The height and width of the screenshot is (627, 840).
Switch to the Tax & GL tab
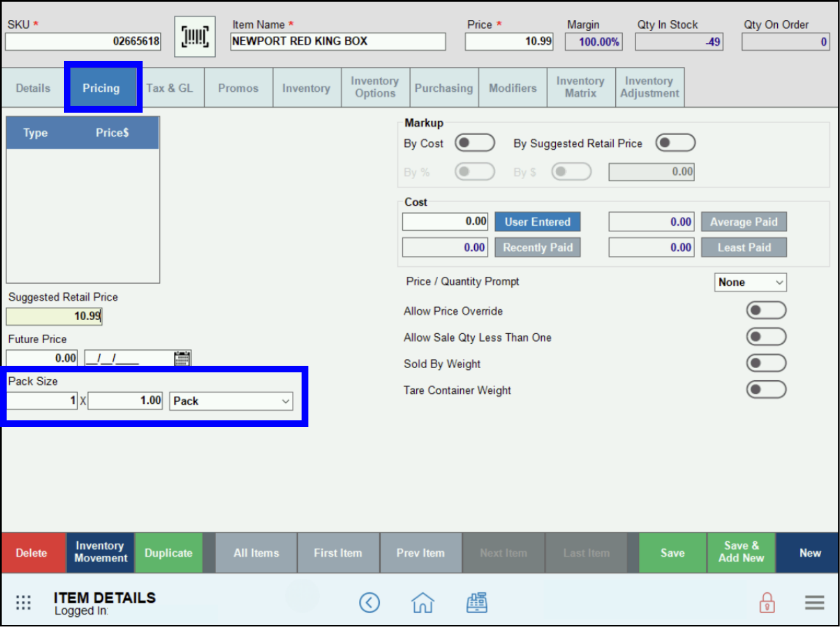(170, 88)
